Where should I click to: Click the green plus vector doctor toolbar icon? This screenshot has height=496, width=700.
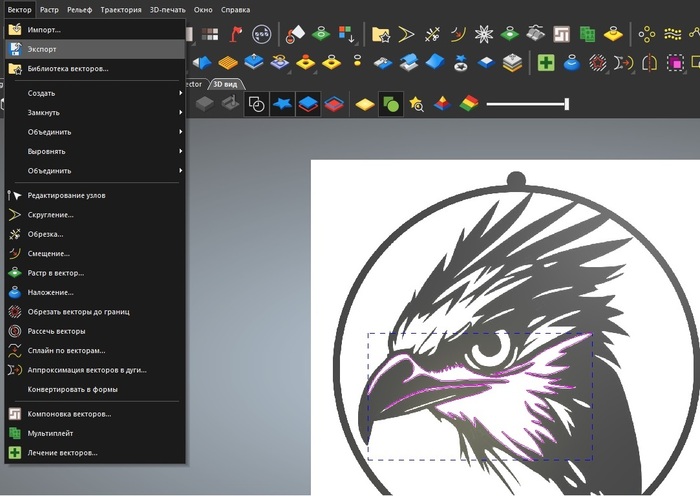[x=546, y=63]
